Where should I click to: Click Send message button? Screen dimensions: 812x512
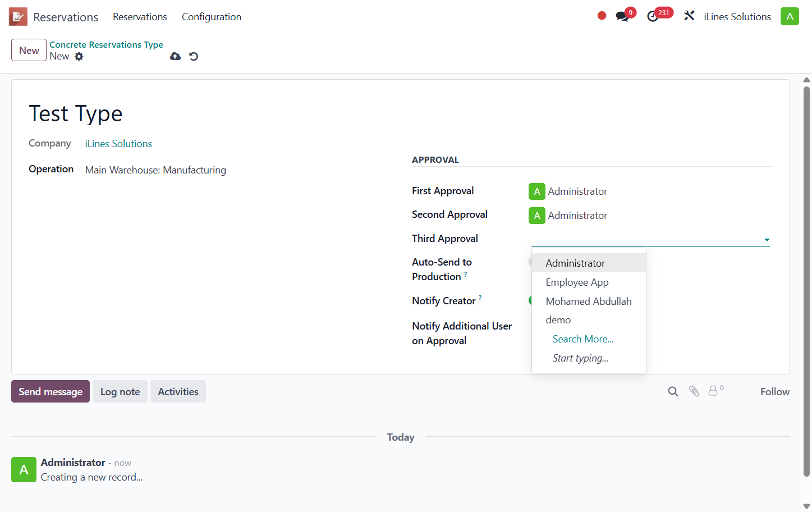click(51, 391)
